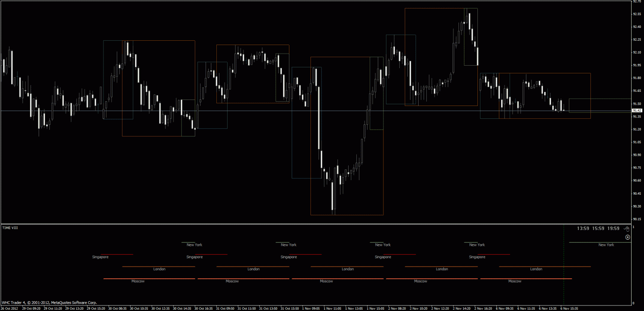Click the 92.70 price scale label
Screen dimensions: 644x311
(638, 1)
